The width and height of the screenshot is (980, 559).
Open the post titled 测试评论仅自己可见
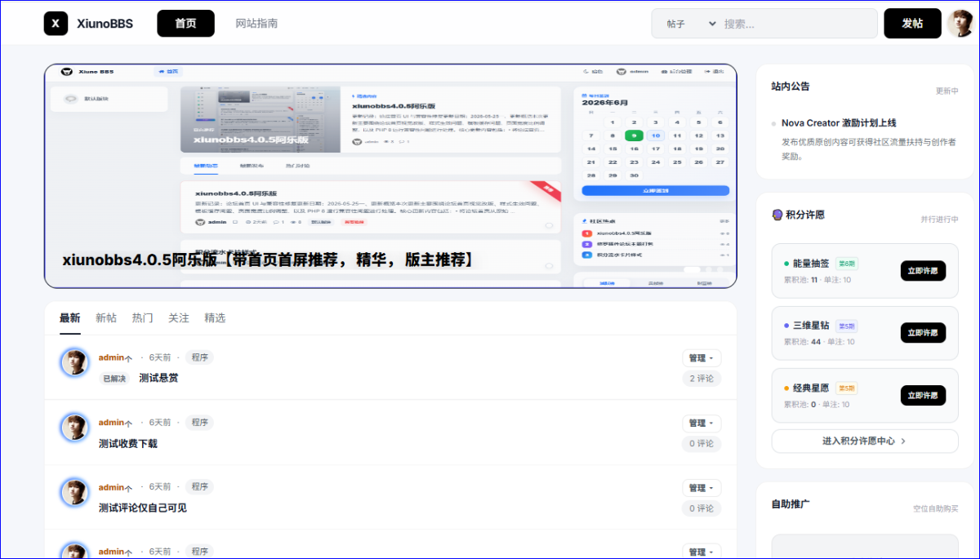[143, 508]
